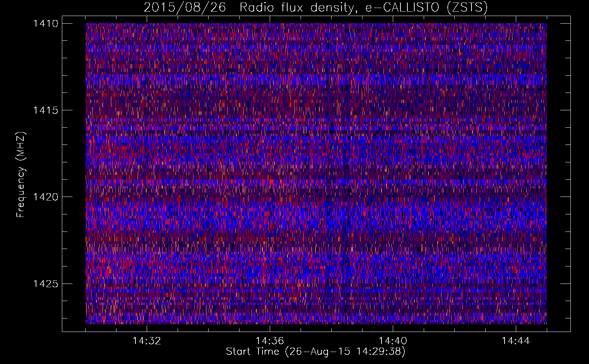The height and width of the screenshot is (364, 589).
Task: Click the 1410 frequency tick label
Action: (46, 24)
